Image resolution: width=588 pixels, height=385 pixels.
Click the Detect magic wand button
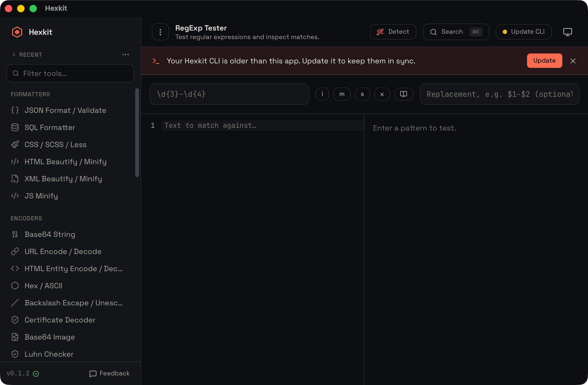393,32
